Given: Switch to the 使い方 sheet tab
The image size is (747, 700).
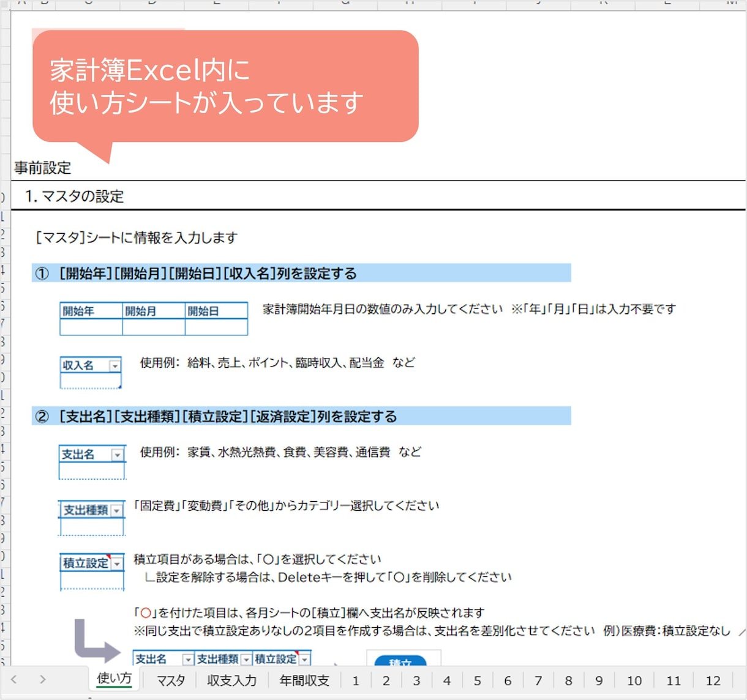Looking at the screenshot, I should [x=114, y=679].
